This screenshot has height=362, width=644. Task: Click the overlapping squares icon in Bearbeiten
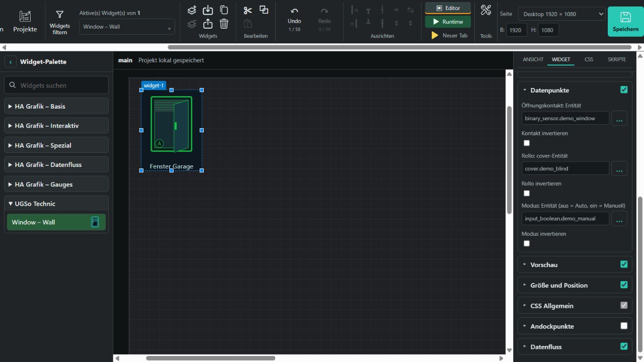click(x=264, y=10)
